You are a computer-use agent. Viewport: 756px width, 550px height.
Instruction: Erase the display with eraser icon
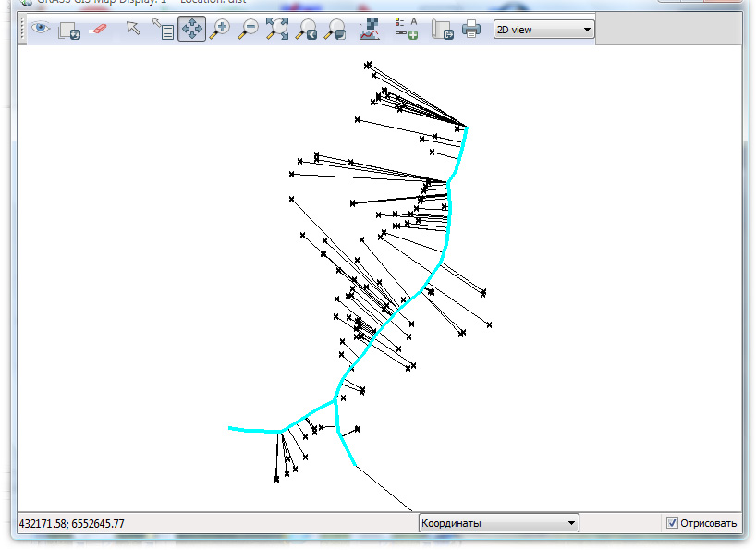click(x=98, y=29)
